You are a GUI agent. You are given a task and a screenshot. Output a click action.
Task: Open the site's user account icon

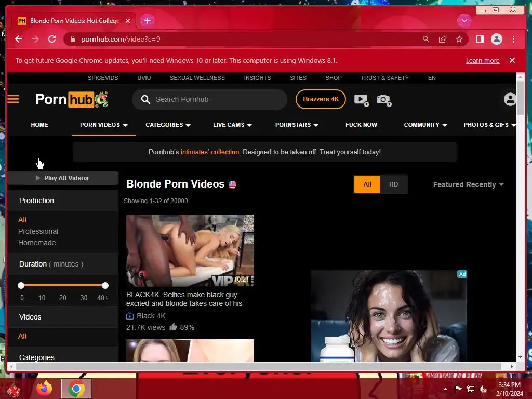click(x=510, y=99)
